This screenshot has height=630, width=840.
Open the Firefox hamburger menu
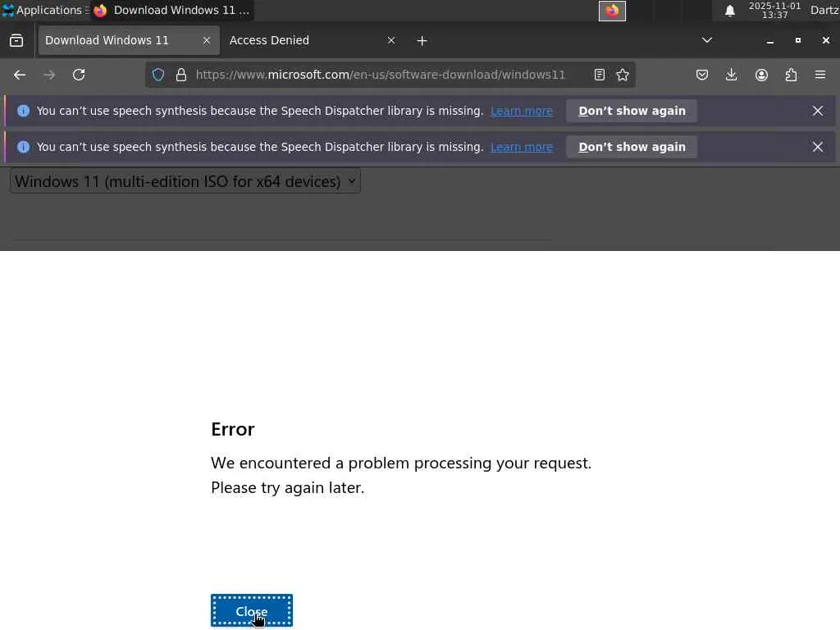820,75
